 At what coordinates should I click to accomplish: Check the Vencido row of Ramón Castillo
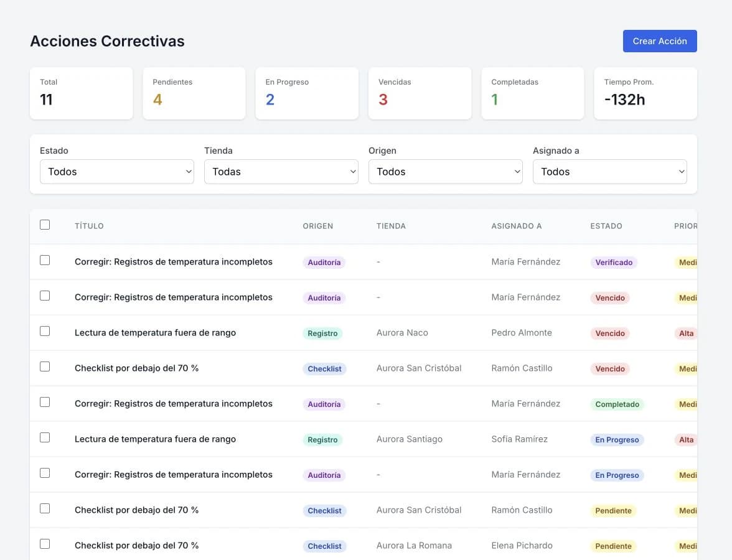pos(45,366)
